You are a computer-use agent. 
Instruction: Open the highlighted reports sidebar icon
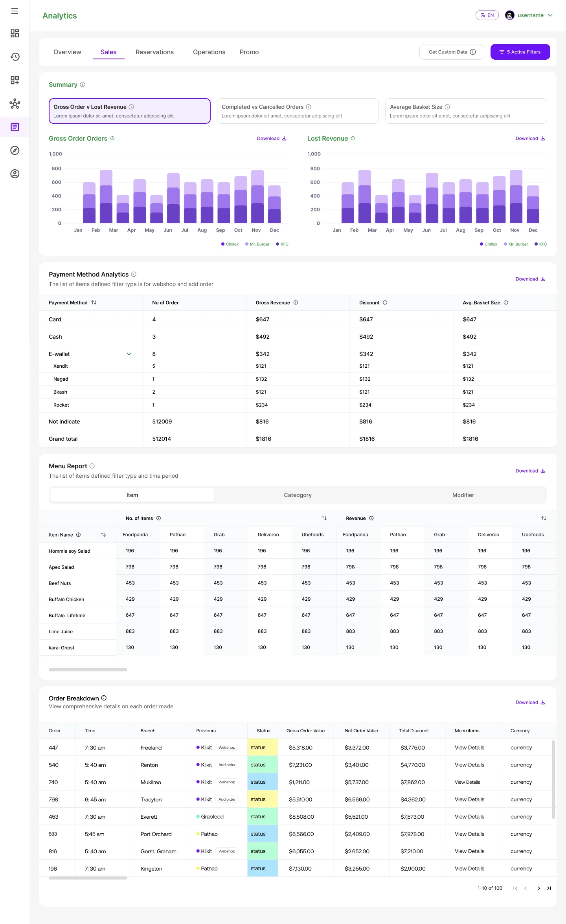[x=15, y=127]
